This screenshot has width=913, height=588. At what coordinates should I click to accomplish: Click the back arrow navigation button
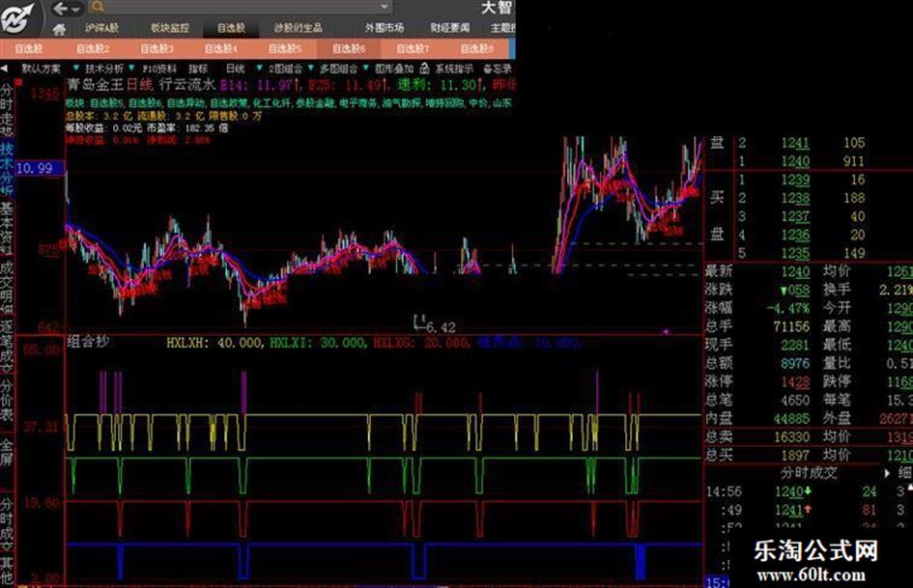(59, 8)
